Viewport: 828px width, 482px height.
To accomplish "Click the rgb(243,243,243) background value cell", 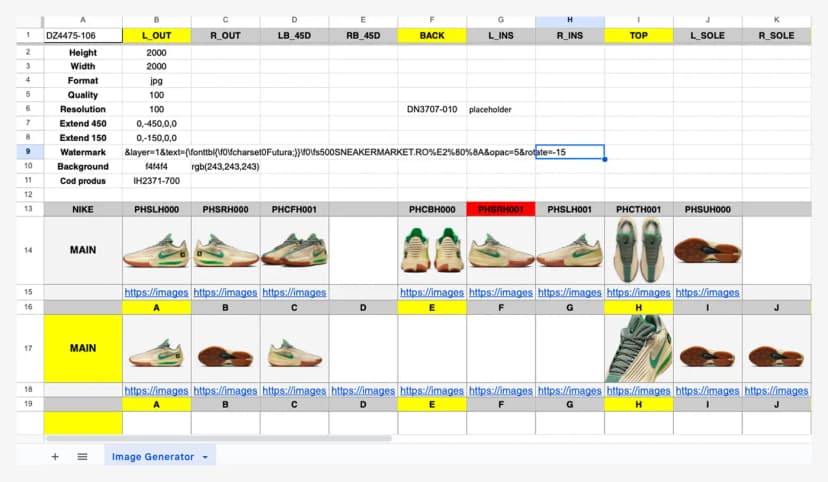I will [x=225, y=166].
